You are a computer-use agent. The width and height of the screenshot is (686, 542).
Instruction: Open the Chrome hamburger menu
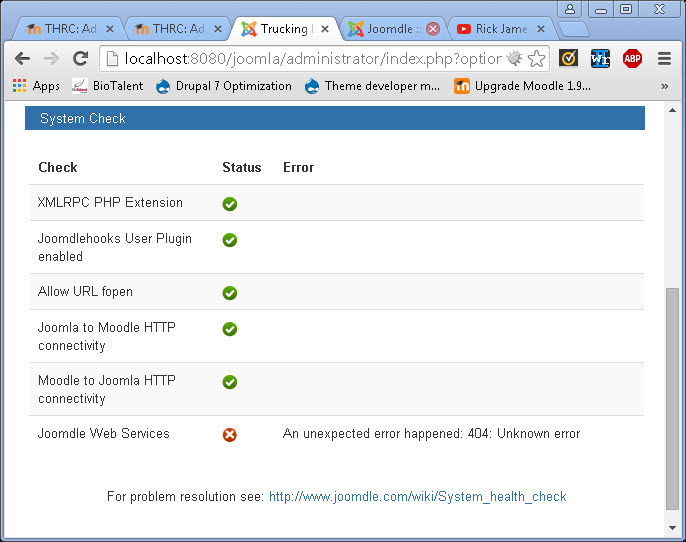tap(664, 59)
